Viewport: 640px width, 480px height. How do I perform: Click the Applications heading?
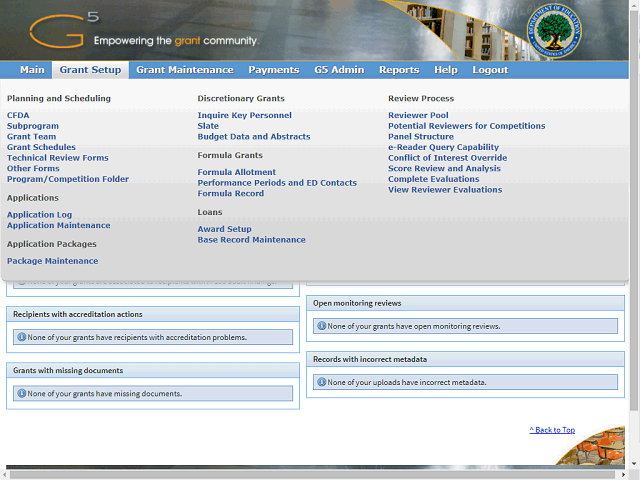(33, 198)
